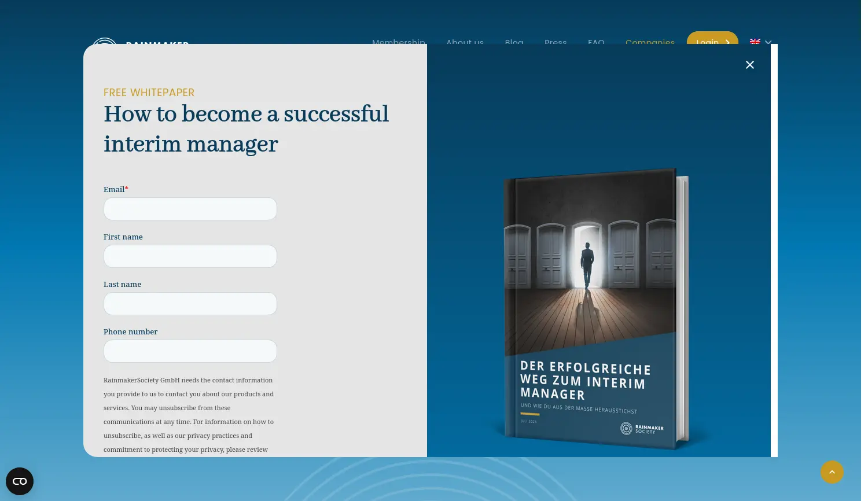Select the Phone number field
The image size is (868, 501).
click(x=190, y=351)
